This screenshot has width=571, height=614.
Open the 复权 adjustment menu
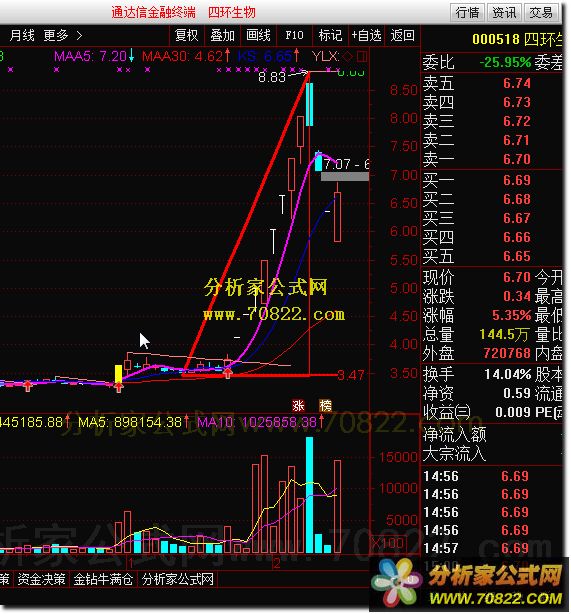(187, 36)
